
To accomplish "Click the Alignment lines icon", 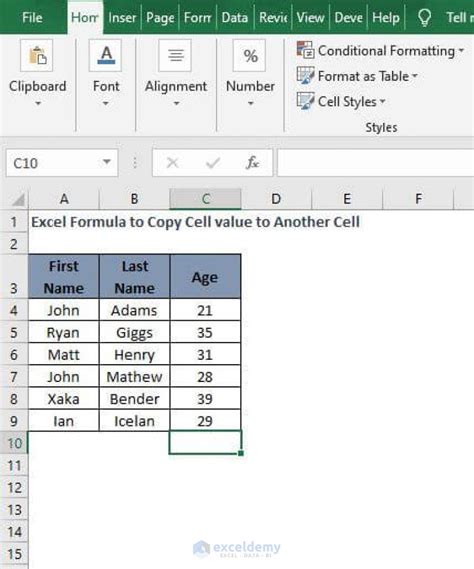I will click(175, 56).
